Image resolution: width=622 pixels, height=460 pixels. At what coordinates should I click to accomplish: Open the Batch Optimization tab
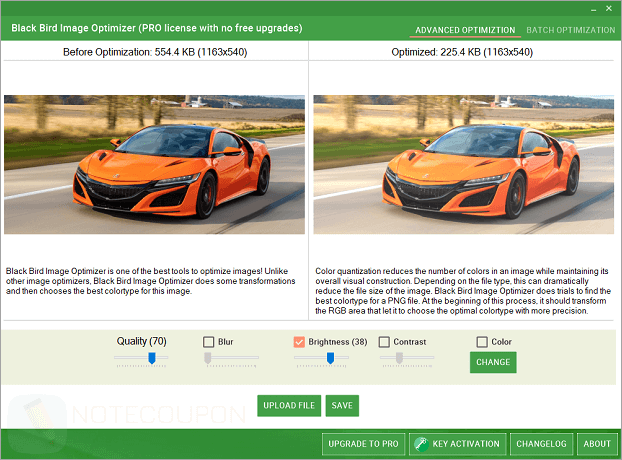570,30
